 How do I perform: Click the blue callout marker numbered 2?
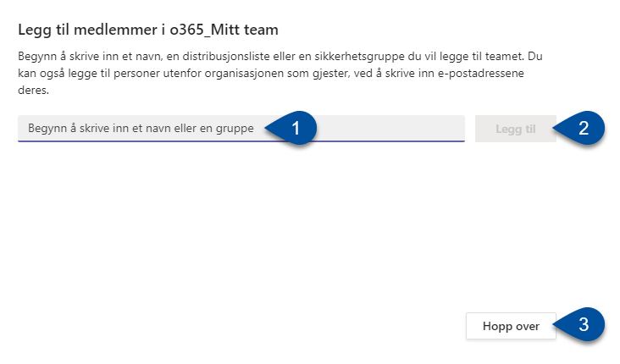(579, 128)
